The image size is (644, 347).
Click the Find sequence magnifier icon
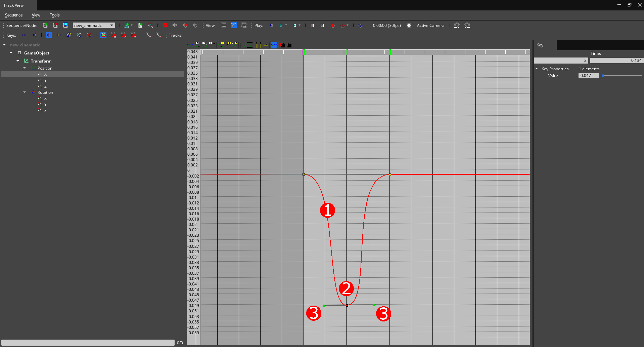150,25
